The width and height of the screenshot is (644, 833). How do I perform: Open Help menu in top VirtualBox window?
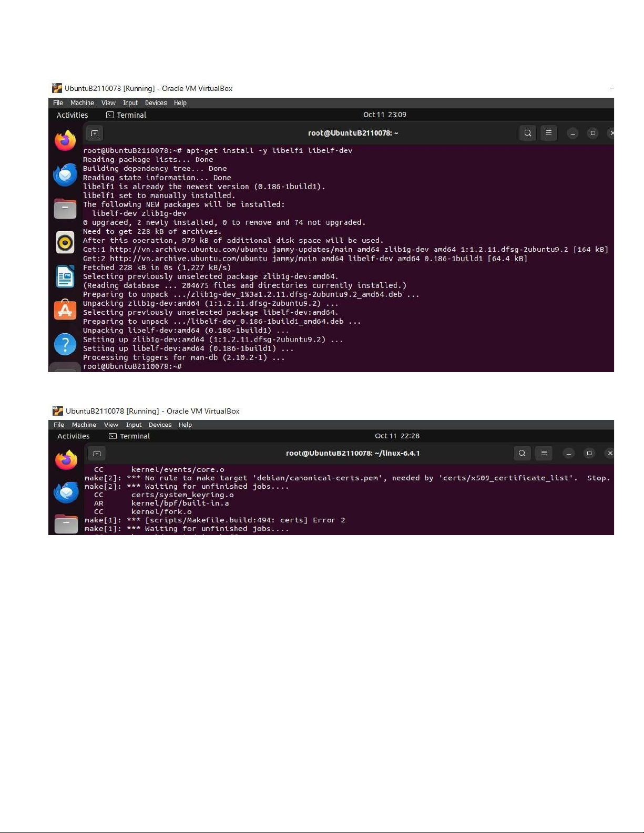180,103
